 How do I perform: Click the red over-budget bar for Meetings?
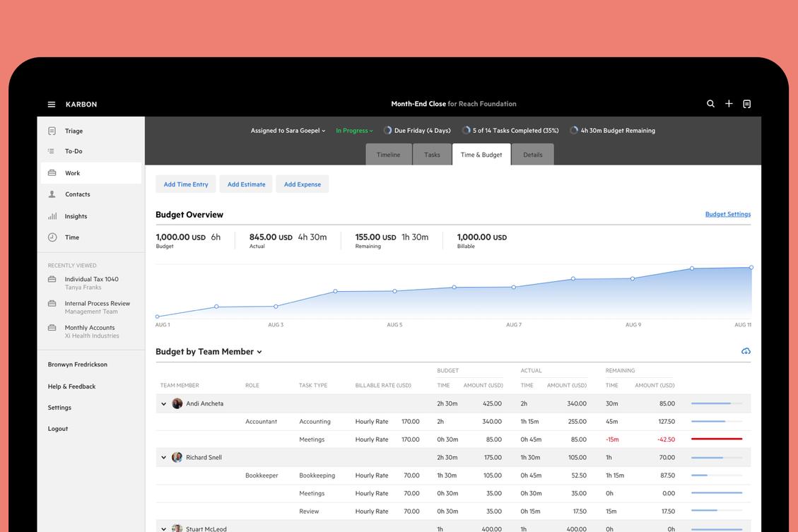717,439
